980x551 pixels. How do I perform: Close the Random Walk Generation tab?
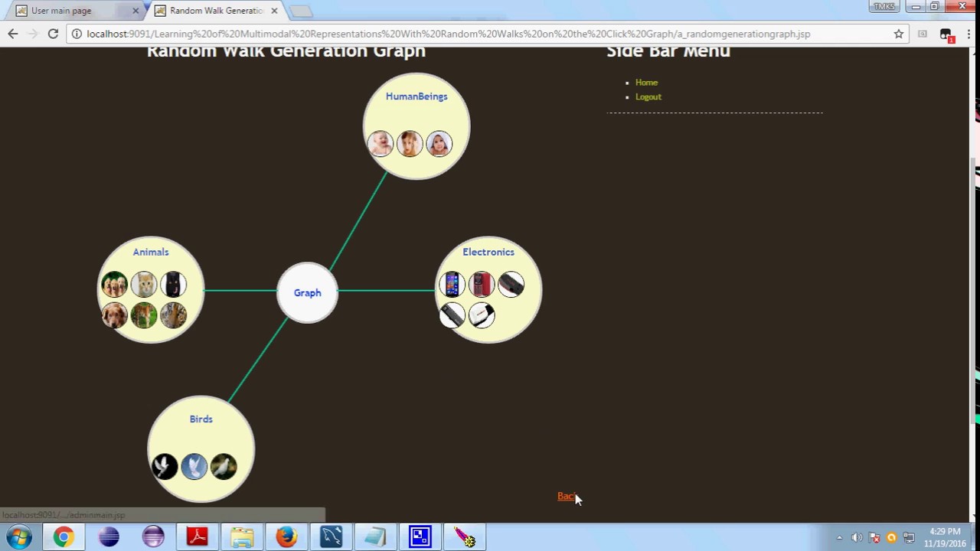click(x=274, y=11)
